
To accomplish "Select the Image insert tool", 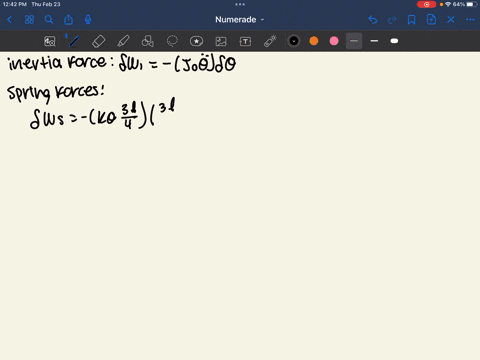I will 221,41.
